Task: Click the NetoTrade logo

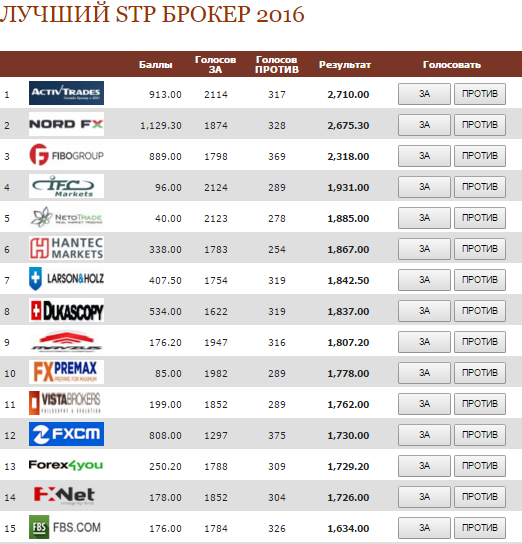Action: point(66,217)
